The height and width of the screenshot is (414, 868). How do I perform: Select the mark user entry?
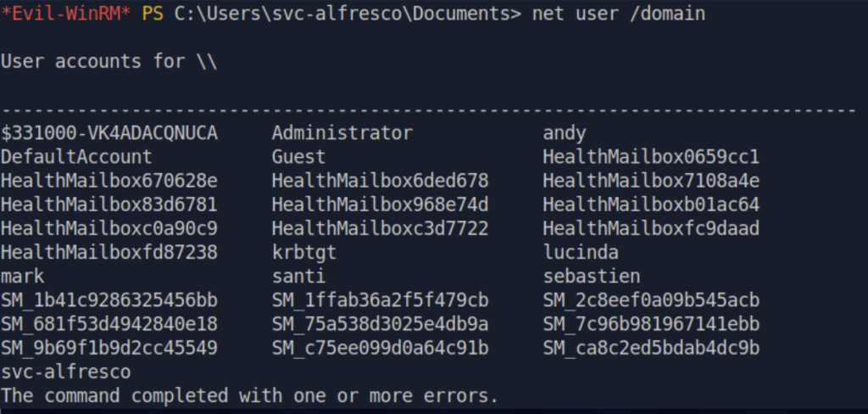(x=23, y=276)
